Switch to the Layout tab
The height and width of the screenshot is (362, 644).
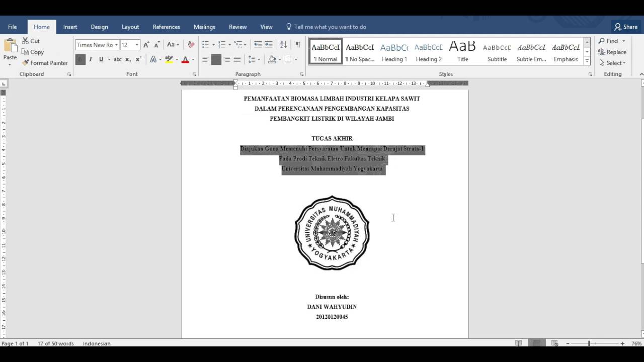coord(130,27)
